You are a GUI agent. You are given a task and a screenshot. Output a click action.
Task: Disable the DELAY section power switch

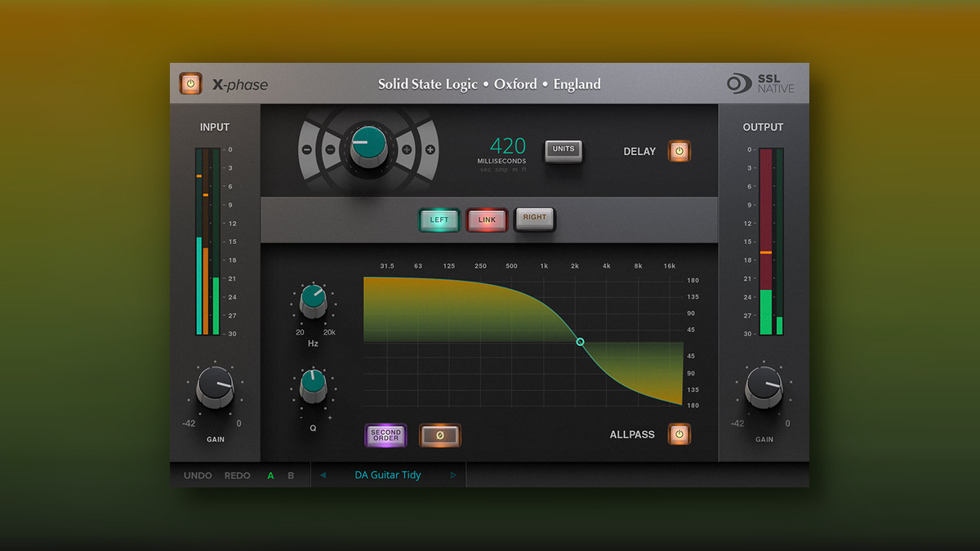click(x=679, y=151)
